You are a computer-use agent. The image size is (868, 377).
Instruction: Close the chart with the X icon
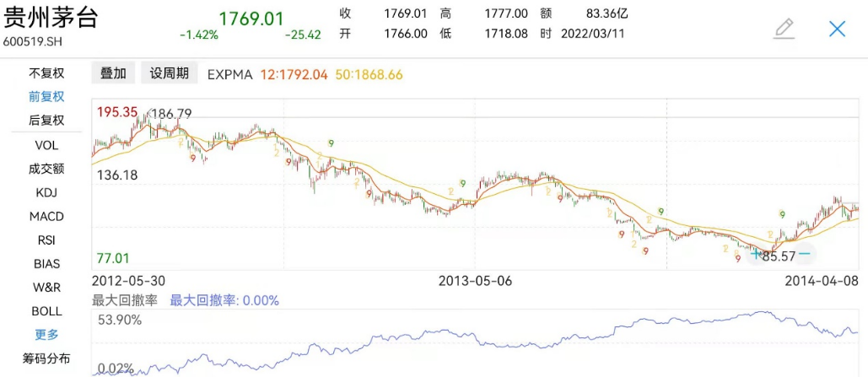tap(837, 29)
